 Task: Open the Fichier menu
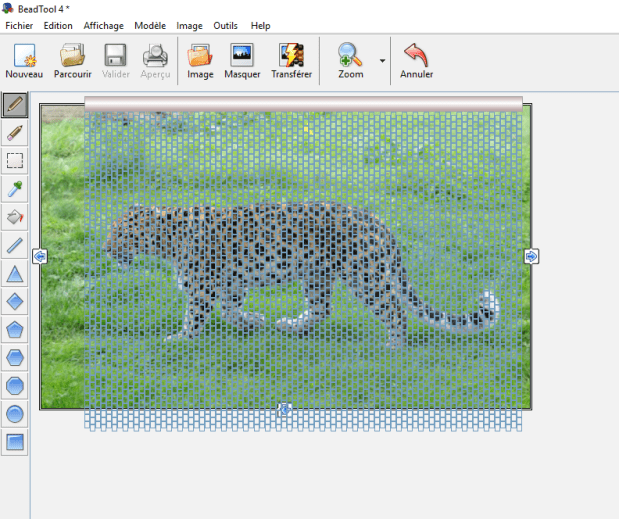[x=19, y=25]
